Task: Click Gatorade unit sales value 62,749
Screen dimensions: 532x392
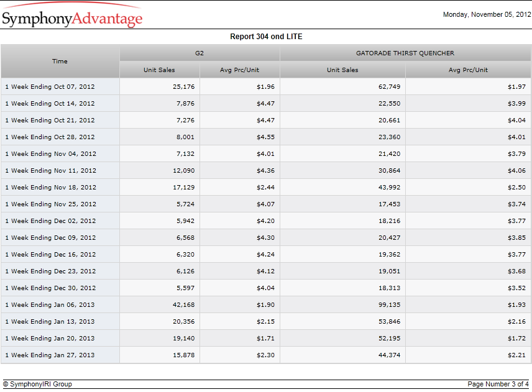Action: tap(389, 86)
